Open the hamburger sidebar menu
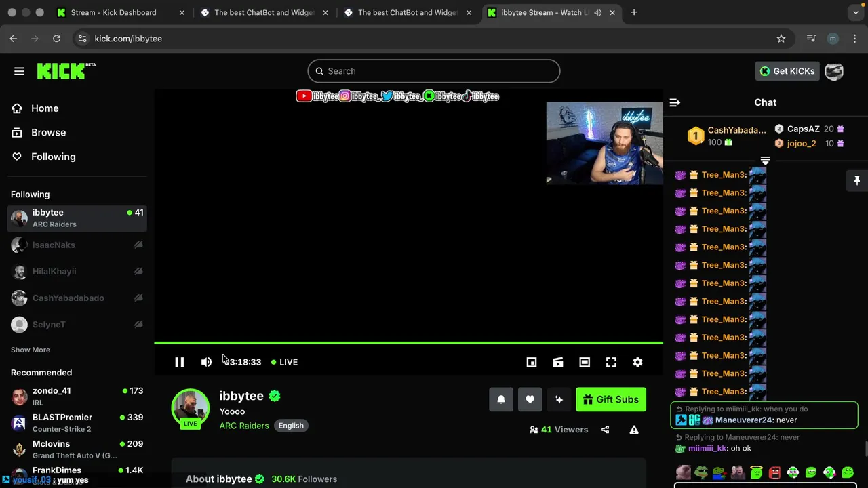 coord(19,71)
